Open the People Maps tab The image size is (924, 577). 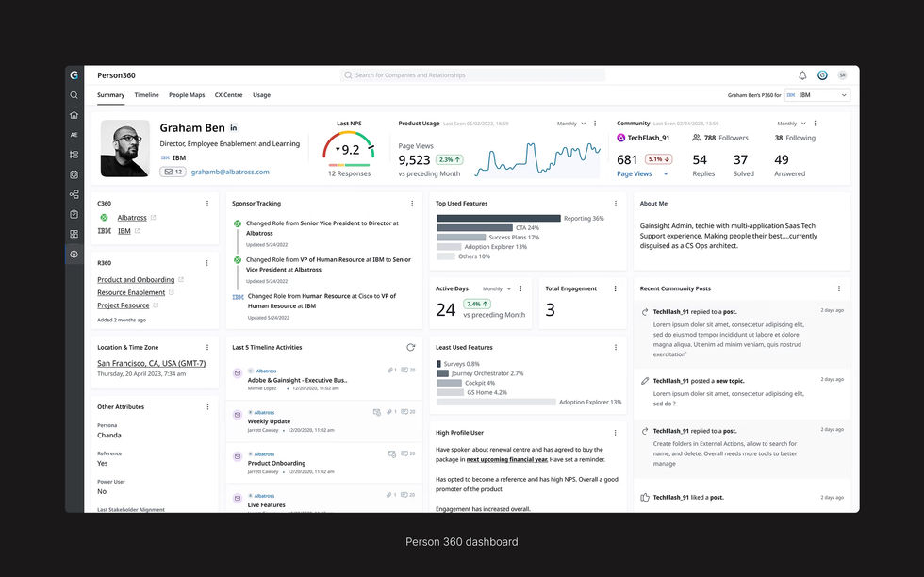[x=187, y=95]
